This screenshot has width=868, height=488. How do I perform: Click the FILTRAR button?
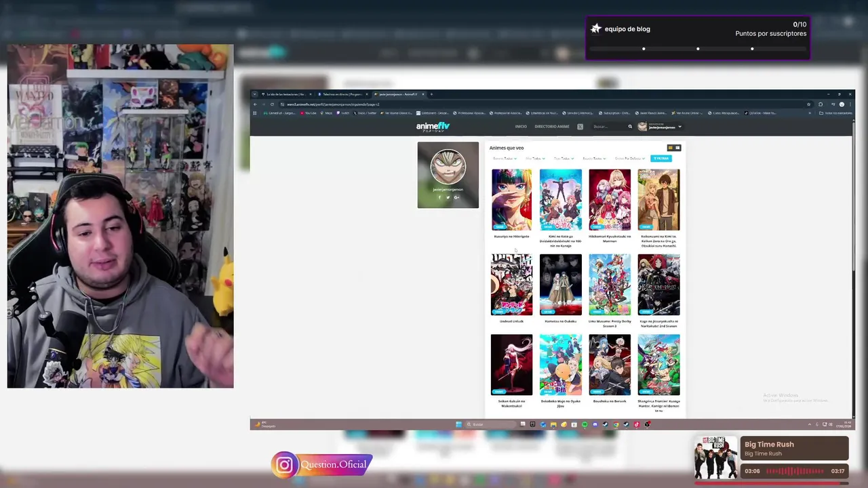pos(660,159)
